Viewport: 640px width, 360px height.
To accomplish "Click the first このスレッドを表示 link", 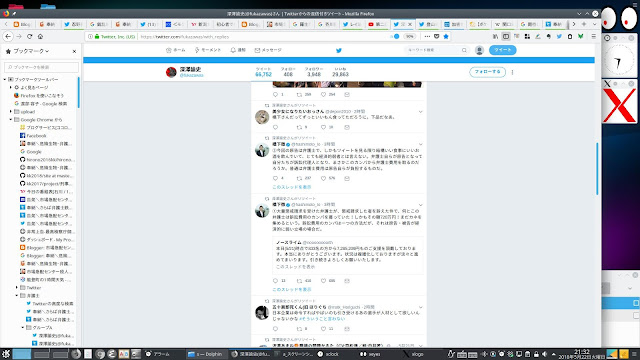I will [x=291, y=187].
